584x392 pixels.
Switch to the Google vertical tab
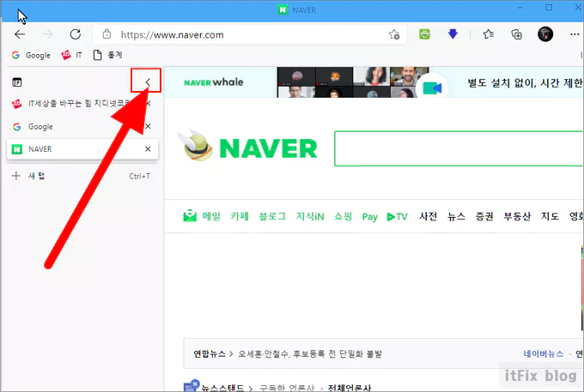coord(82,126)
